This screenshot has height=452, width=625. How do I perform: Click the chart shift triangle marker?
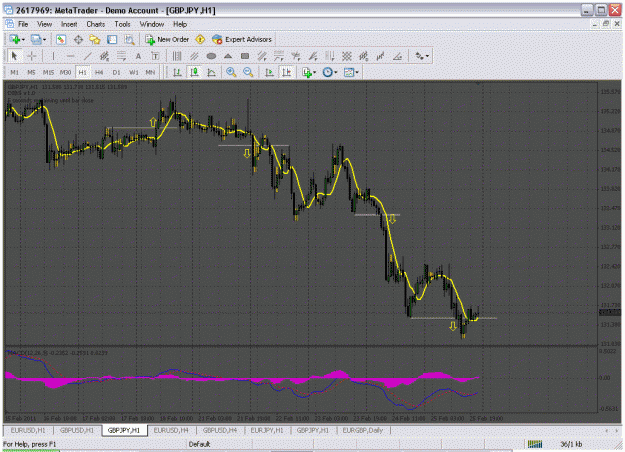tap(478, 84)
